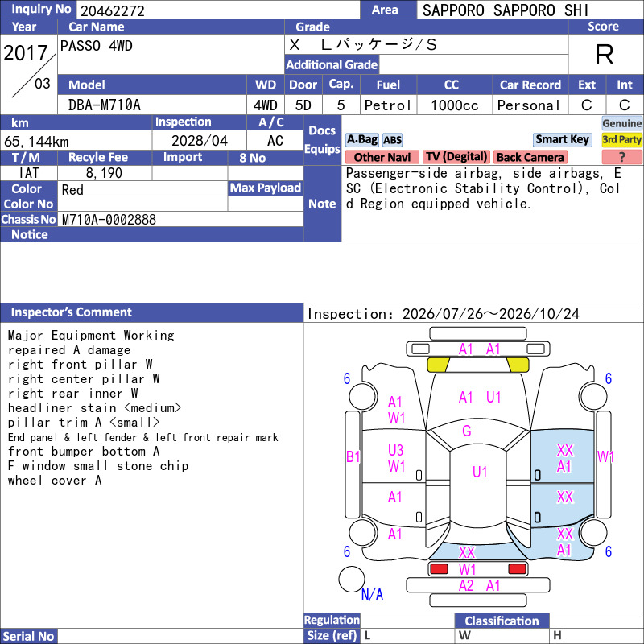Click the A-Bag equipment badge
This screenshot has height=644, width=644.
[361, 139]
